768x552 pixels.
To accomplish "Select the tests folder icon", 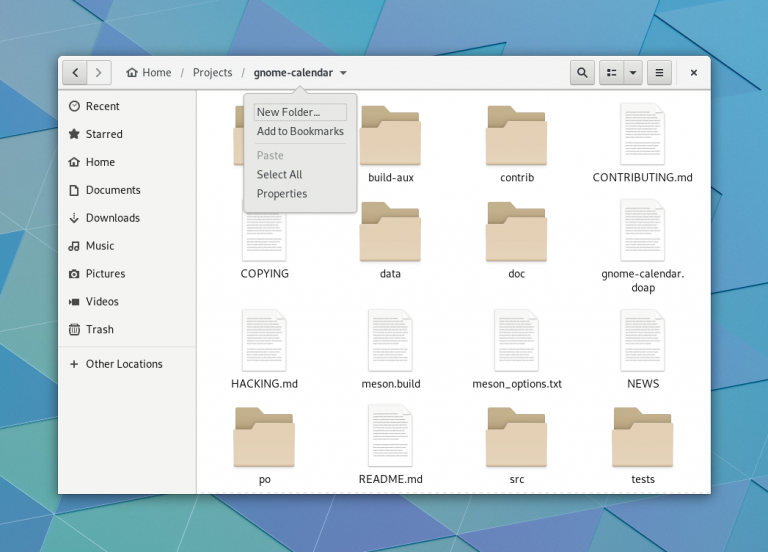I will [643, 437].
